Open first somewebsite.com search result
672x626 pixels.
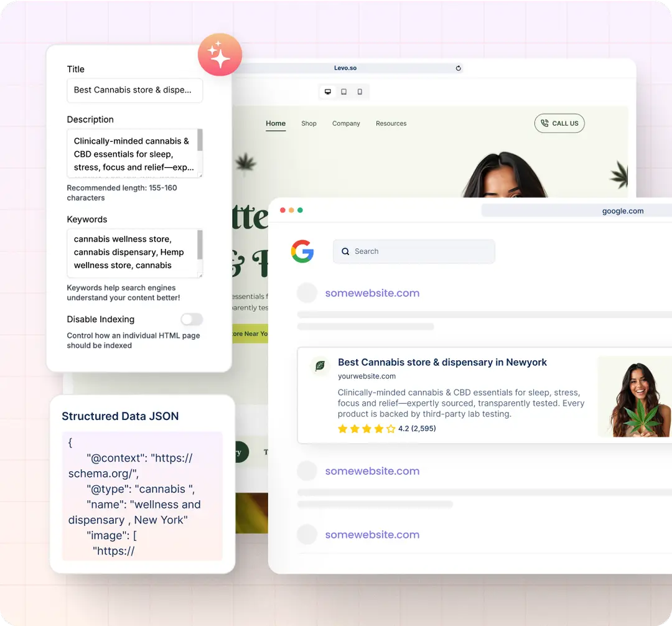372,293
